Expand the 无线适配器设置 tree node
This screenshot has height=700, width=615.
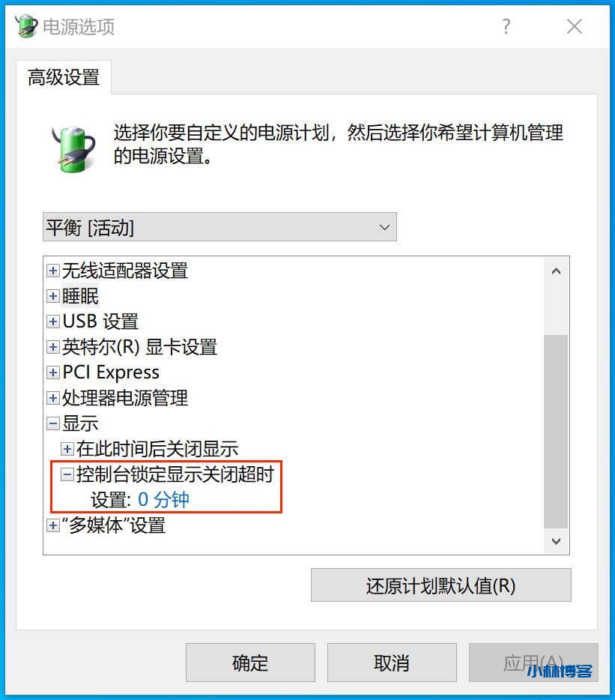[x=52, y=271]
